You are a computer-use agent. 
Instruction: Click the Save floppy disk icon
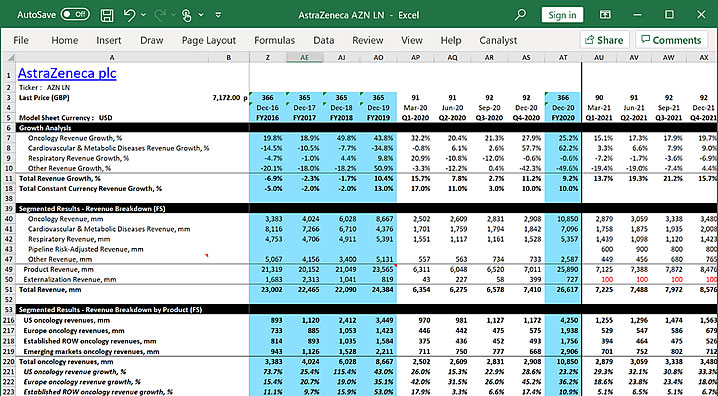(107, 15)
